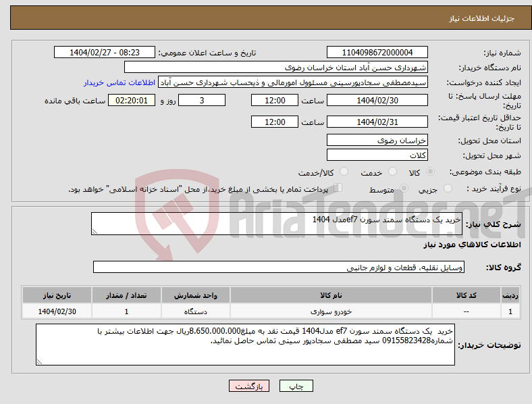Image resolution: width=532 pixels, height=404 pixels.
Task: Click the شهر محل تحویل label
Action: 492,155
